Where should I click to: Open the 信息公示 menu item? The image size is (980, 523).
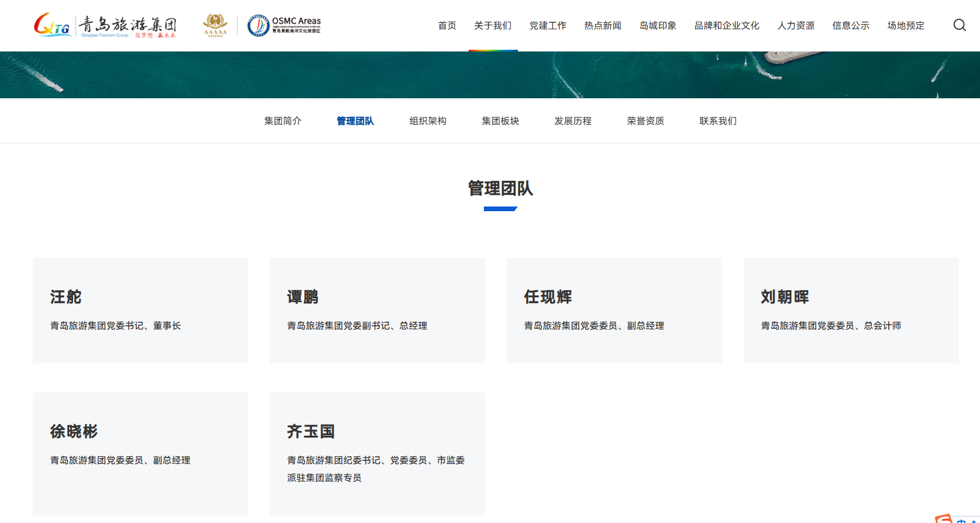coord(851,26)
